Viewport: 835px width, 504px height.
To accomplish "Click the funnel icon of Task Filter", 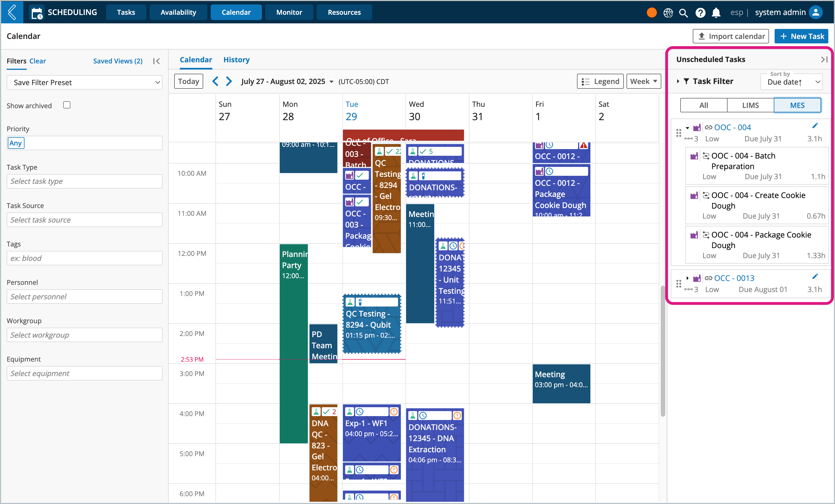I will tap(686, 81).
